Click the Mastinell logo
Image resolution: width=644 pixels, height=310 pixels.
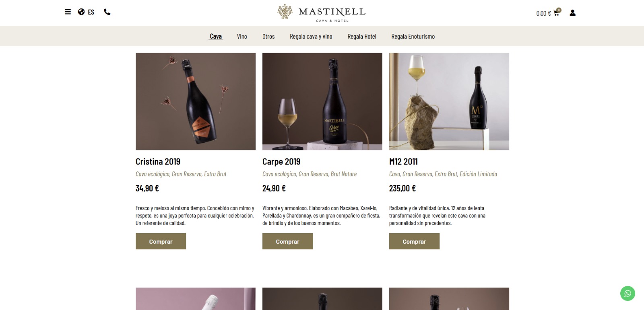pos(322,13)
